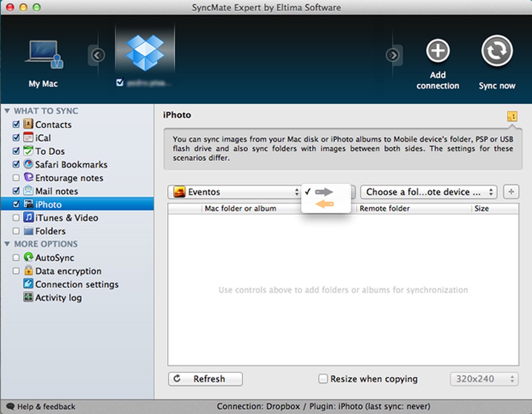
Task: Enable the AutoSync checkbox
Action: tap(16, 258)
